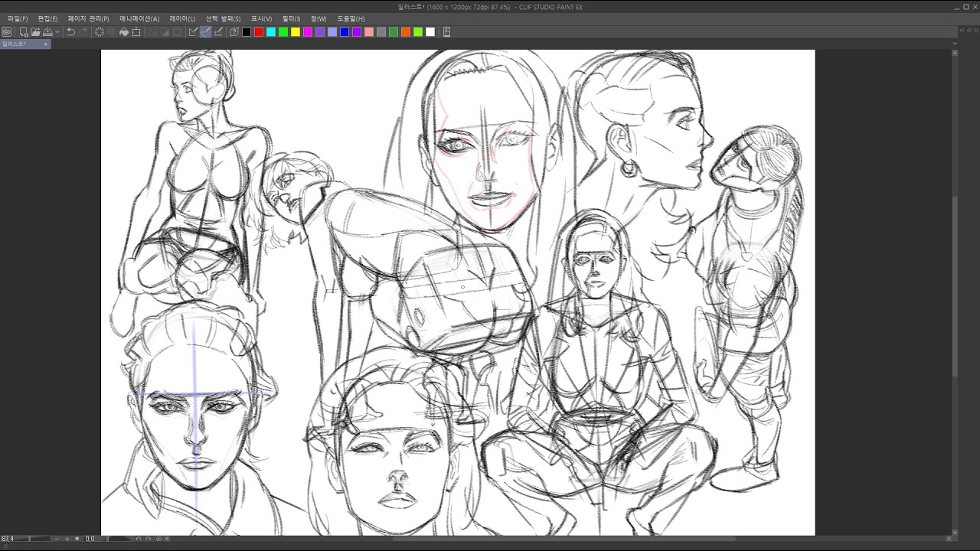Image resolution: width=980 pixels, height=551 pixels.
Task: Click the Save icon in the command bar
Action: pos(47,32)
